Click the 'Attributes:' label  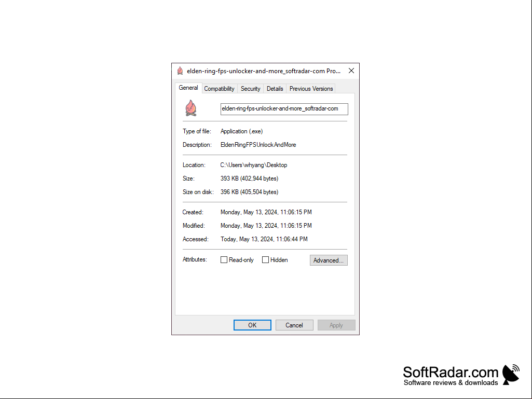(x=195, y=259)
